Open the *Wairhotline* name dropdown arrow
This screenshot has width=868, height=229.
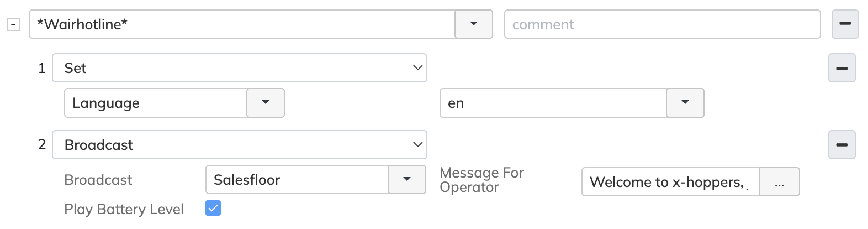tap(473, 24)
